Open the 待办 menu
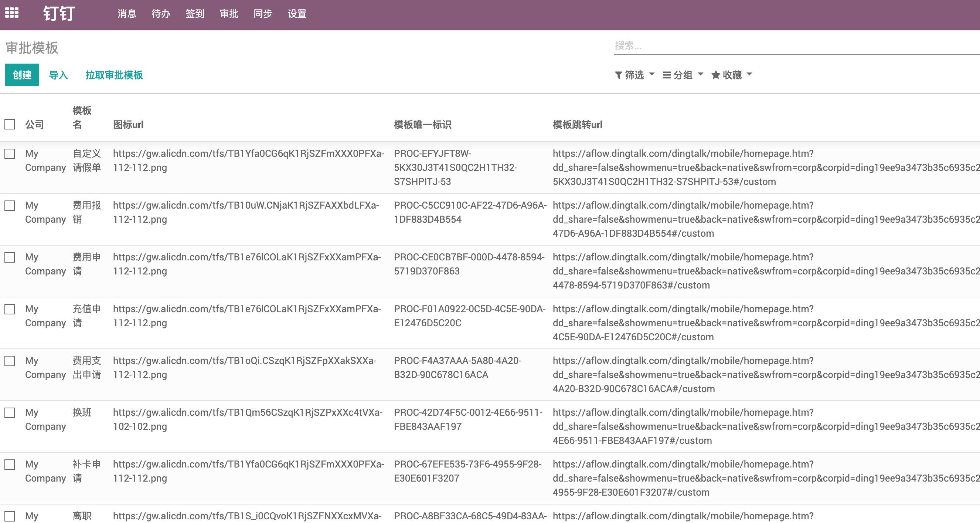980x523 pixels. (x=161, y=14)
